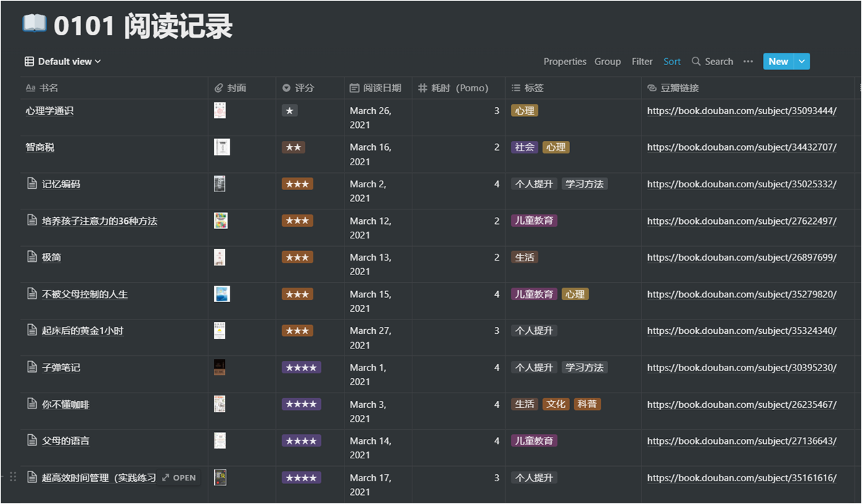Open cover thumbnail of 智商税
862x504 pixels.
point(221,147)
